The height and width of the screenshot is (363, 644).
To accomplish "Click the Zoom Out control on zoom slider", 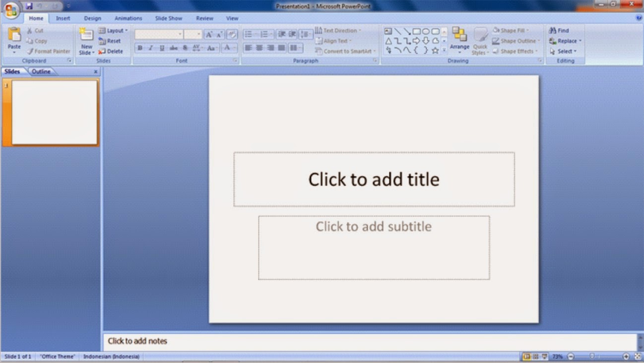I will pyautogui.click(x=571, y=356).
